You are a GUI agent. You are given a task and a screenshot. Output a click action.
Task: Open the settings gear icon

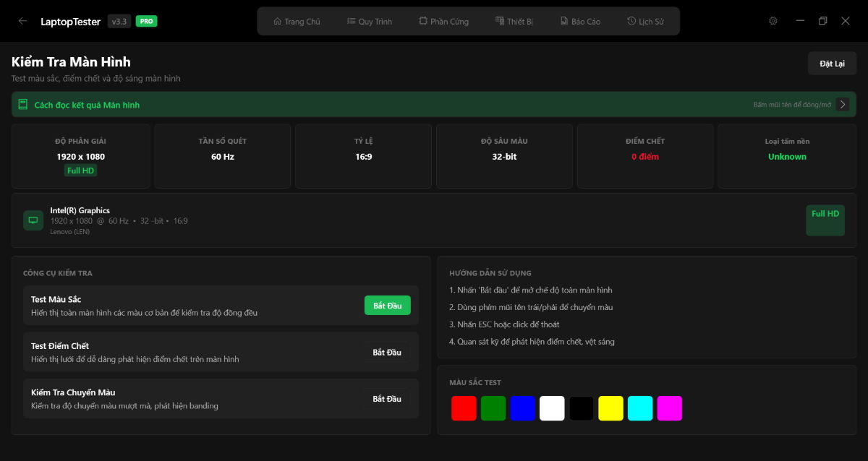(773, 21)
